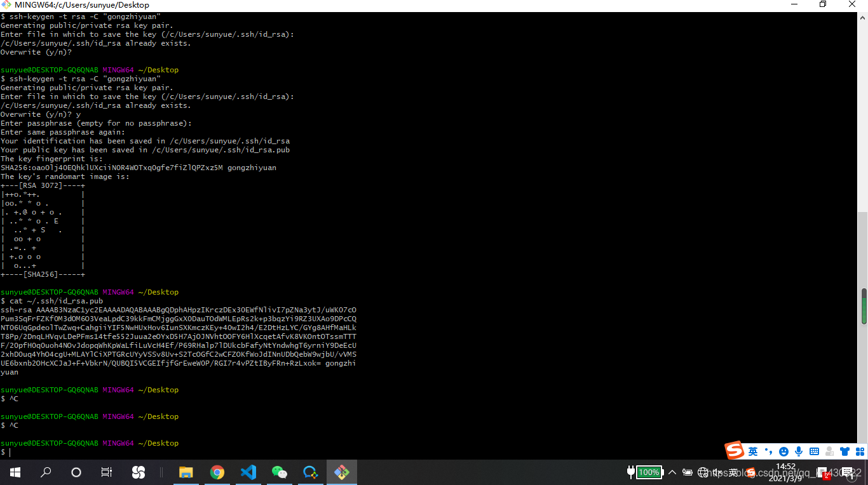
Task: Open Visual Studio Code from the taskbar
Action: click(248, 472)
